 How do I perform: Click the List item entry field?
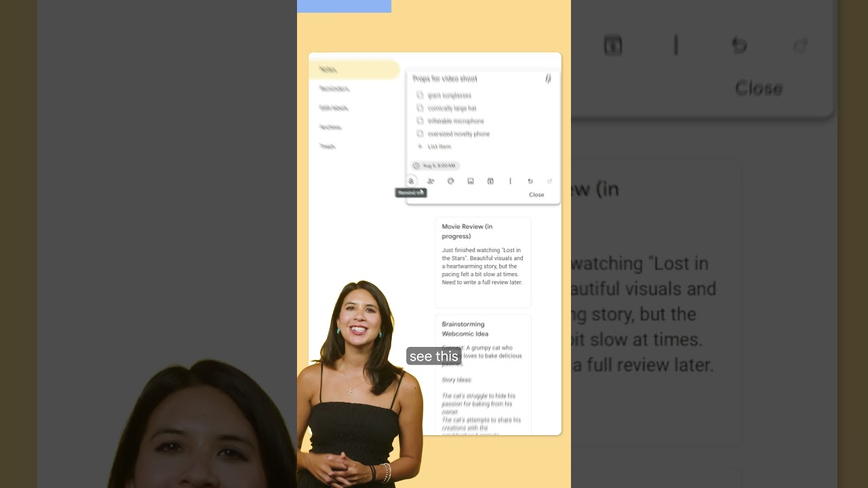pyautogui.click(x=439, y=146)
